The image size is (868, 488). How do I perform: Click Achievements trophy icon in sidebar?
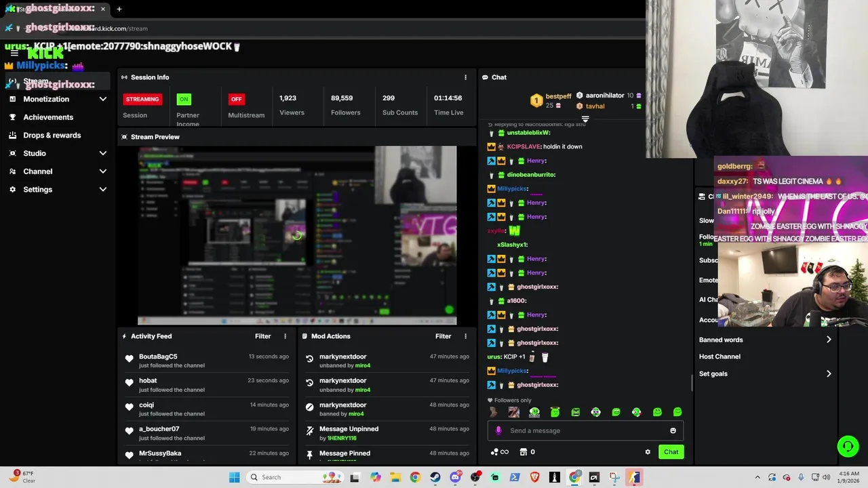click(12, 117)
